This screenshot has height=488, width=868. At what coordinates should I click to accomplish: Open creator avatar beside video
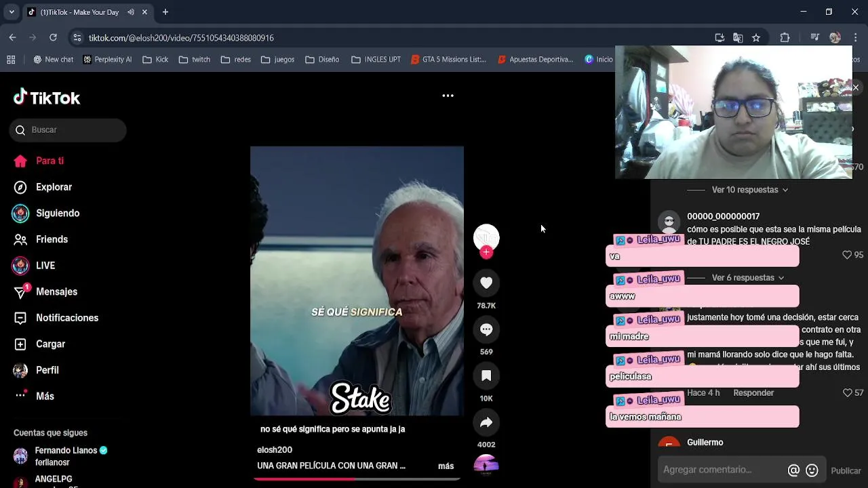(486, 237)
